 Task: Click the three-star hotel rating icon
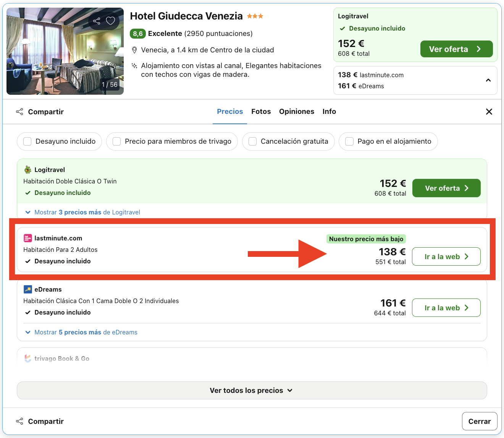255,16
